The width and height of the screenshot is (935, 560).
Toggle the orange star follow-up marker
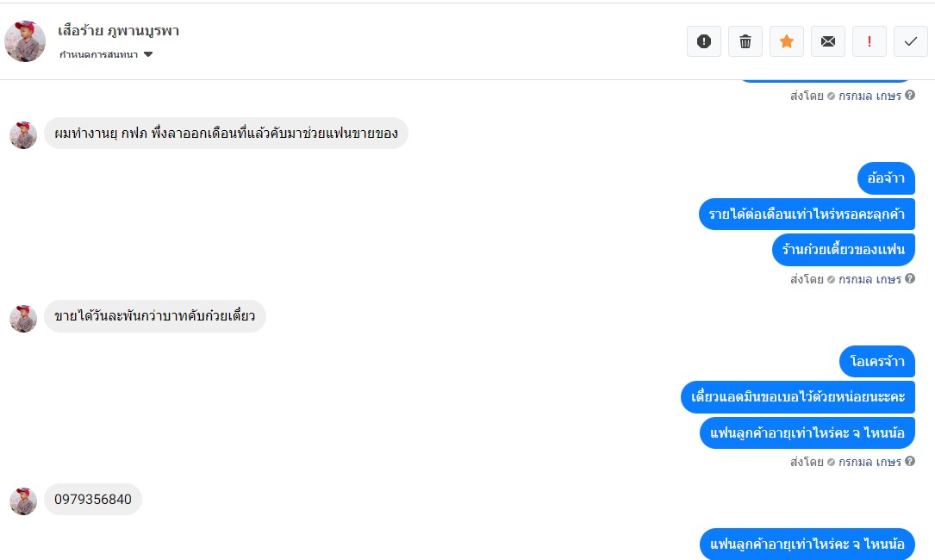[x=787, y=41]
